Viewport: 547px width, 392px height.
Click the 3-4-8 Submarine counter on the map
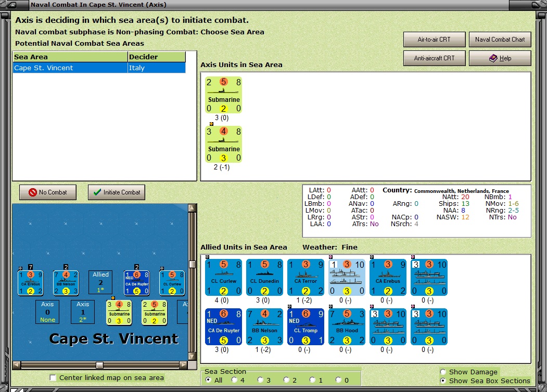pyautogui.click(x=119, y=312)
